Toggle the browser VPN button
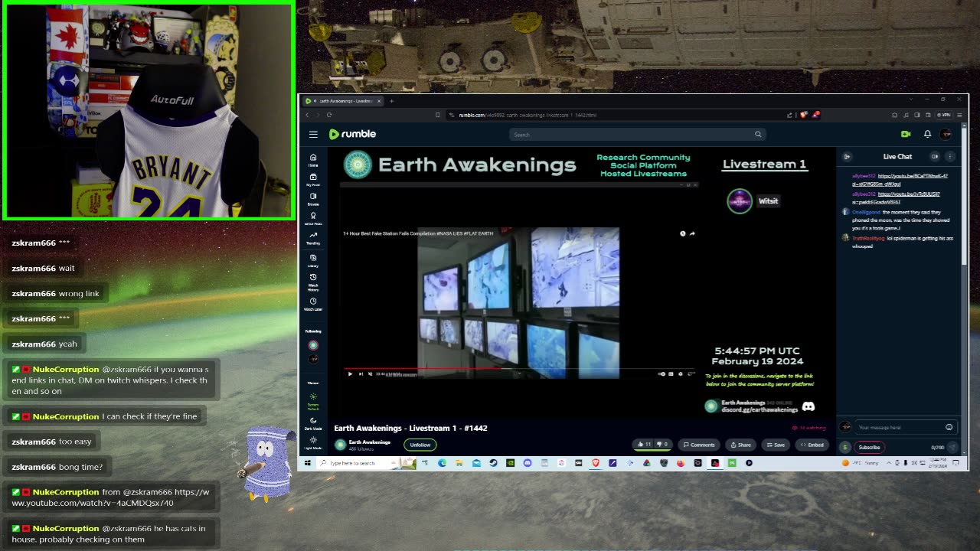 (x=943, y=115)
